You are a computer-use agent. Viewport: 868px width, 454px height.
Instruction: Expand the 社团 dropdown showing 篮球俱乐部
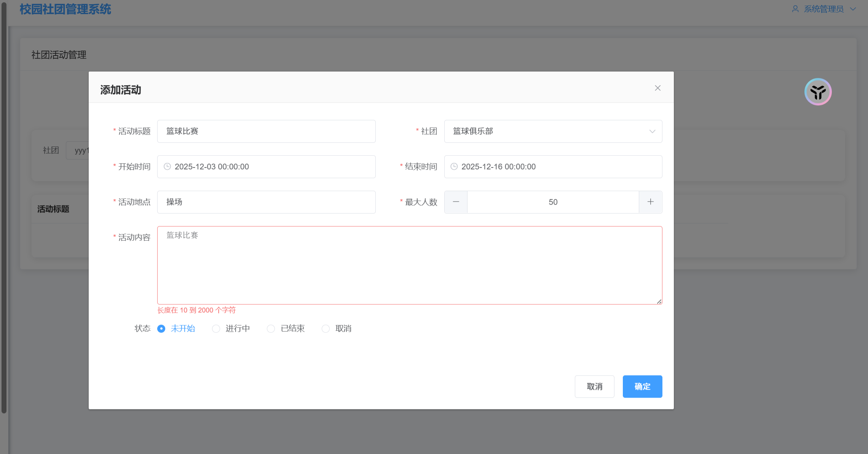pos(553,131)
